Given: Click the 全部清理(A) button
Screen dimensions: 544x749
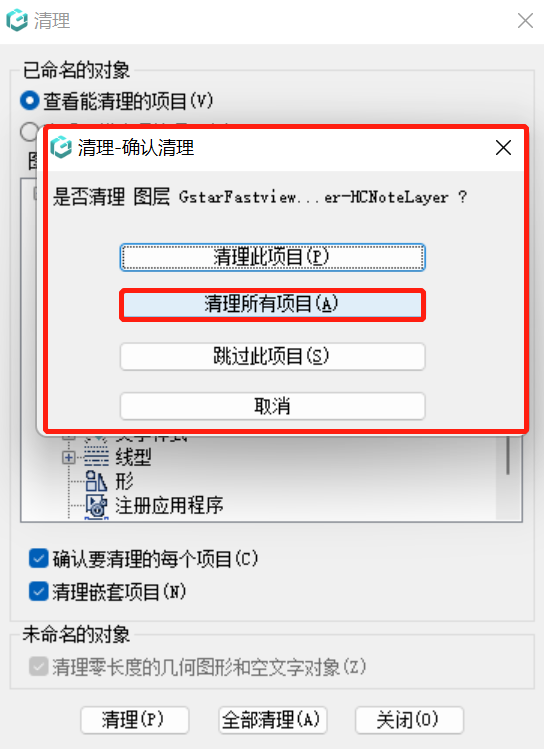Looking at the screenshot, I should [x=273, y=720].
